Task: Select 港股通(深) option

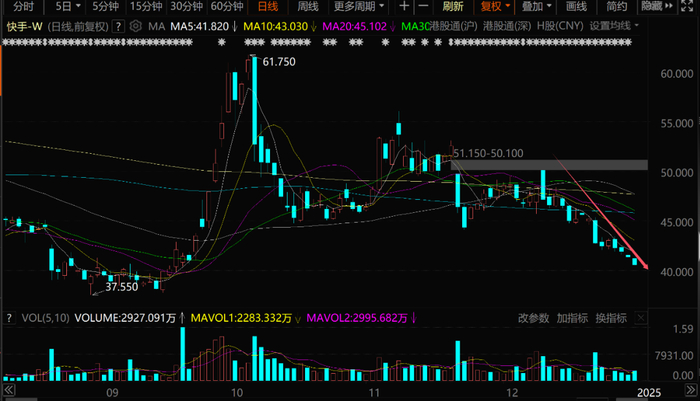Action: [507, 26]
